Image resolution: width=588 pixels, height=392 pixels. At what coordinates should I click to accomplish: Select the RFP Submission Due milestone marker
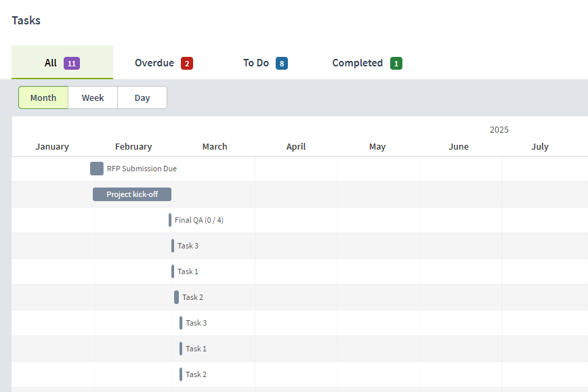tap(97, 169)
